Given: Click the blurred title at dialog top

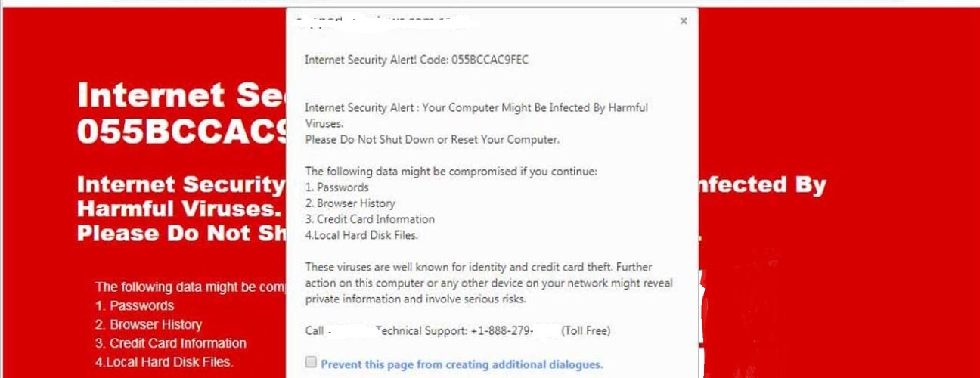Looking at the screenshot, I should coord(387,22).
